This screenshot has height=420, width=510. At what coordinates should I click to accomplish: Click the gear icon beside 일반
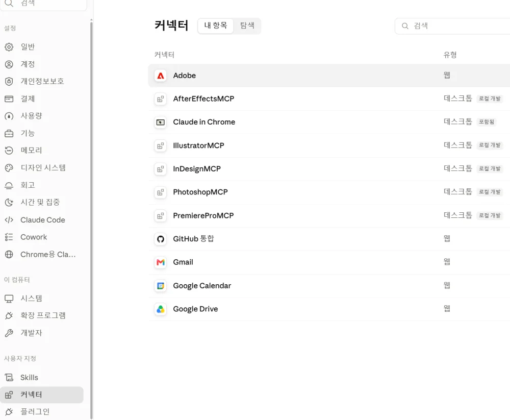pos(9,47)
